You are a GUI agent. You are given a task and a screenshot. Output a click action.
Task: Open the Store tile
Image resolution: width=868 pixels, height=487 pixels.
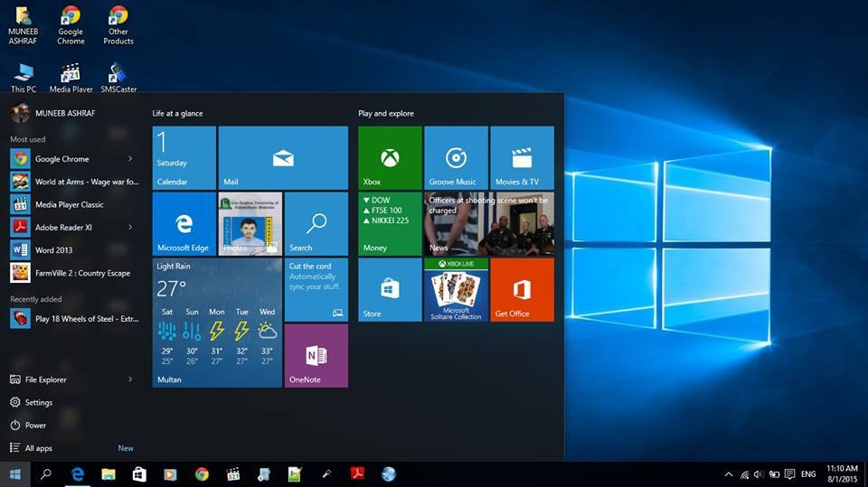[x=390, y=289]
